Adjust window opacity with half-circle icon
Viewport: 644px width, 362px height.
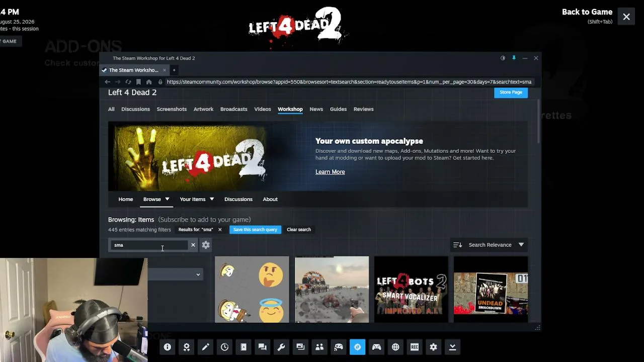[503, 58]
